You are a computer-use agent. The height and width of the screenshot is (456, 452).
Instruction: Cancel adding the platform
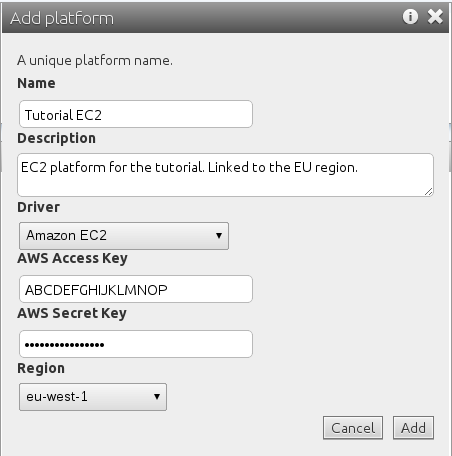coord(353,428)
